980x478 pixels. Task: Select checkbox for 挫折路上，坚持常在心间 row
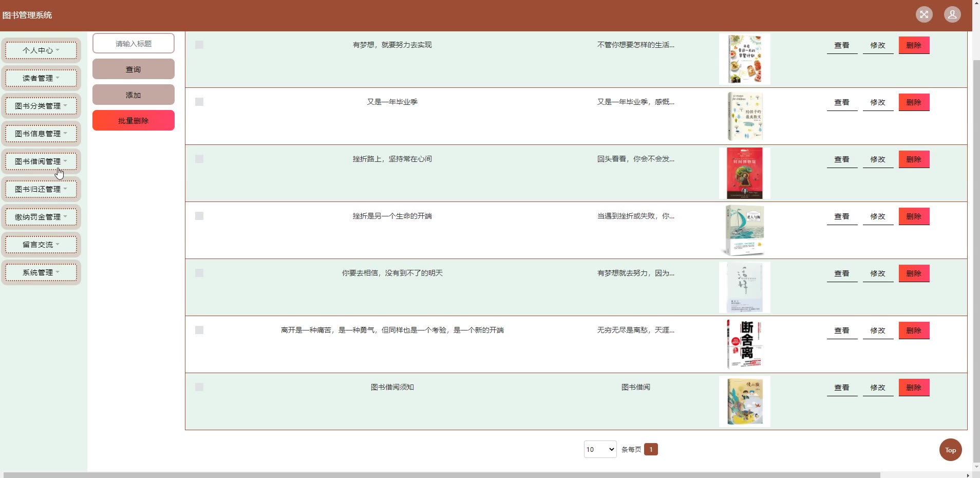coord(199,159)
